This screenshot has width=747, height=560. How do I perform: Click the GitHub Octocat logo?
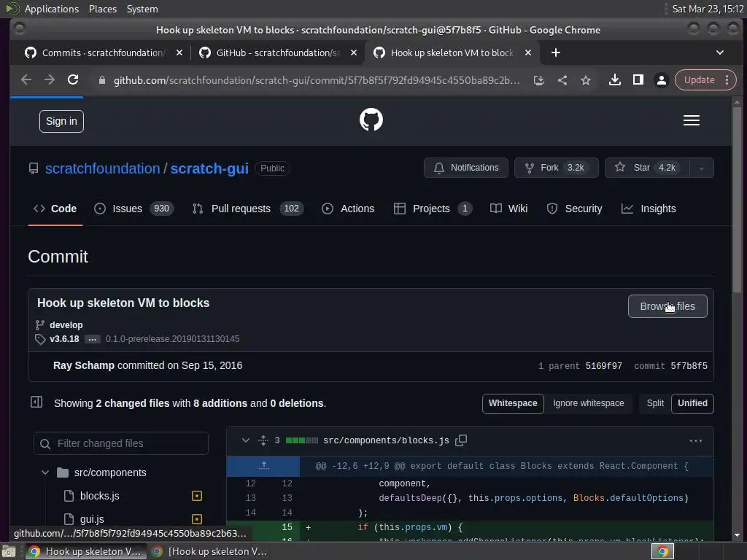pyautogui.click(x=371, y=120)
